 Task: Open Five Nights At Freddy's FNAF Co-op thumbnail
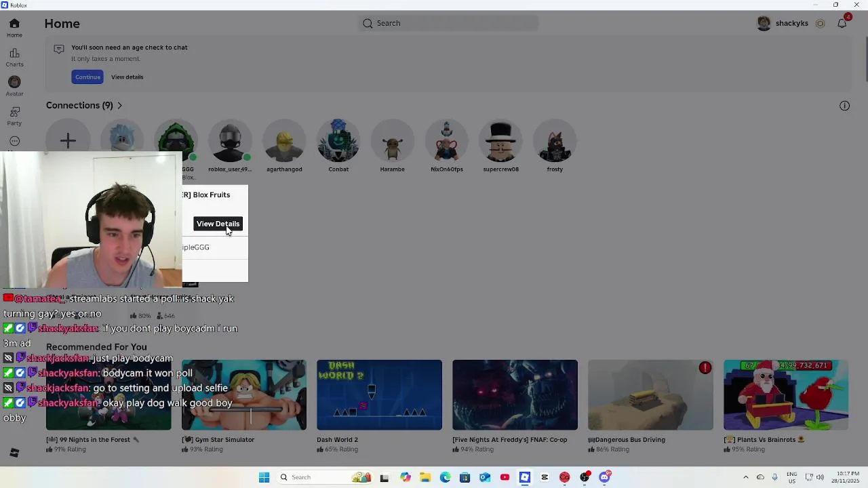[515, 395]
